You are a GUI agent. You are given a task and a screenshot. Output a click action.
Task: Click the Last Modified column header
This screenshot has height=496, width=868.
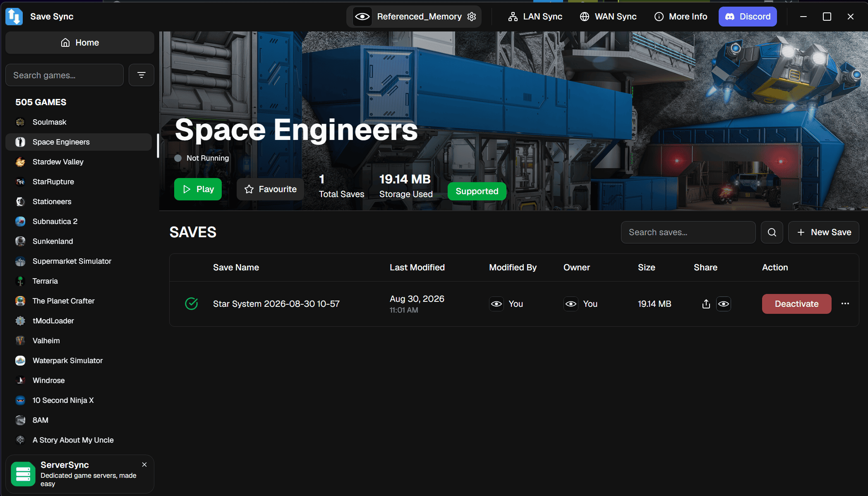[417, 267]
